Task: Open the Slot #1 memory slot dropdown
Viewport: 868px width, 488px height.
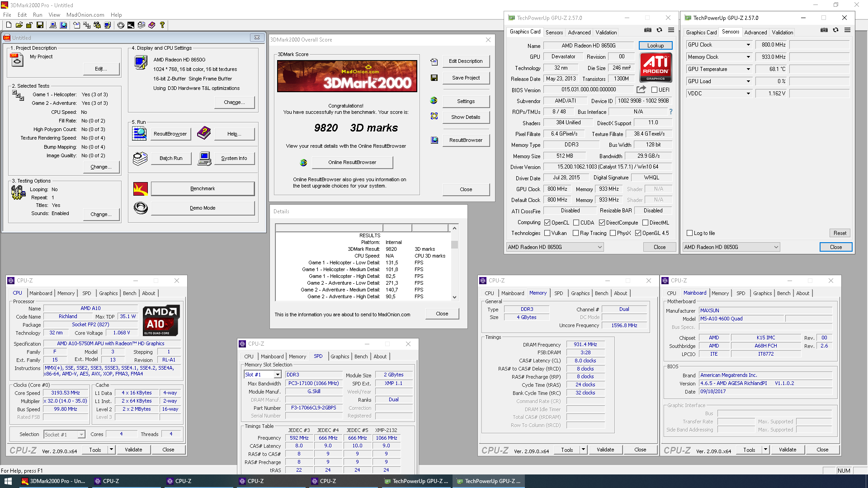Action: click(x=263, y=375)
